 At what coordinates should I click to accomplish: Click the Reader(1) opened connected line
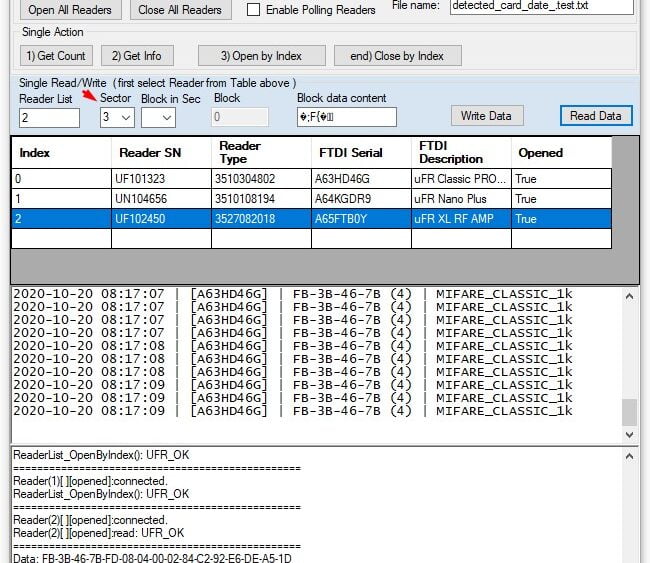tap(90, 481)
